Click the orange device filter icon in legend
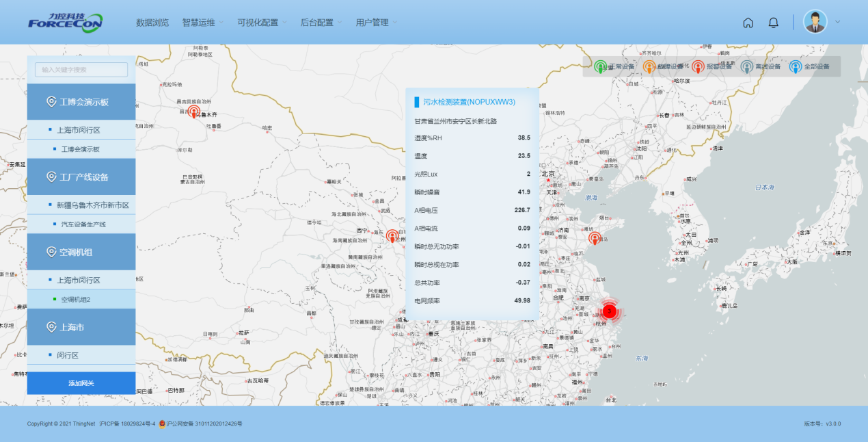 [649, 66]
